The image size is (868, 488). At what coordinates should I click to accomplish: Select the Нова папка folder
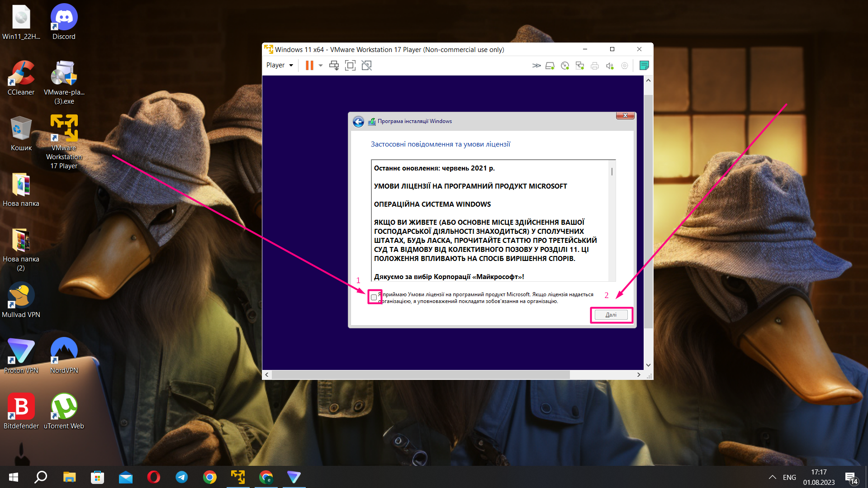[21, 189]
